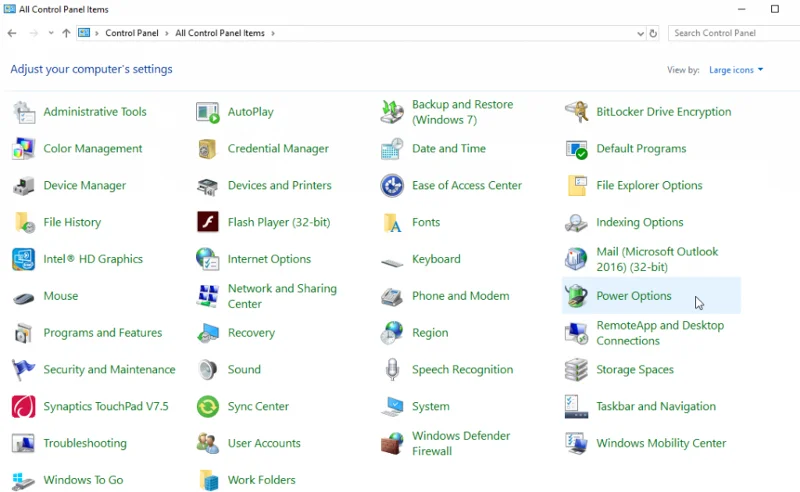Open the Fonts folder icon
Screen dimensions: 800x492
coord(392,223)
